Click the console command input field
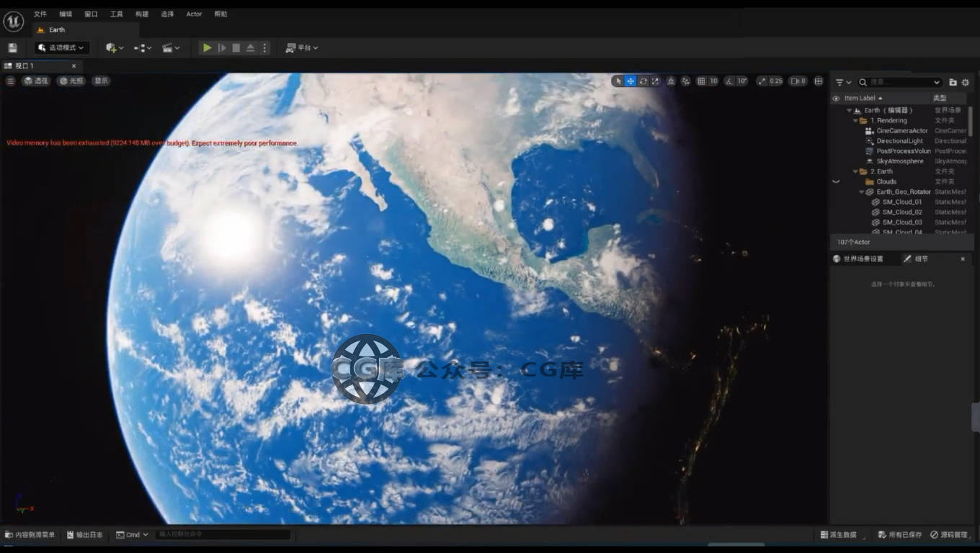 [x=223, y=535]
